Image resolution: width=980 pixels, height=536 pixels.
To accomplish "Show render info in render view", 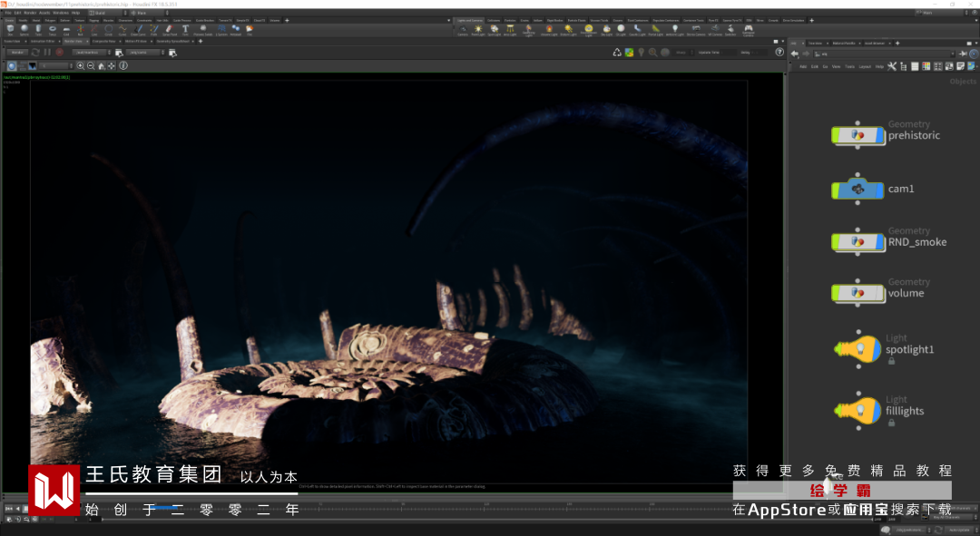I will pos(123,65).
